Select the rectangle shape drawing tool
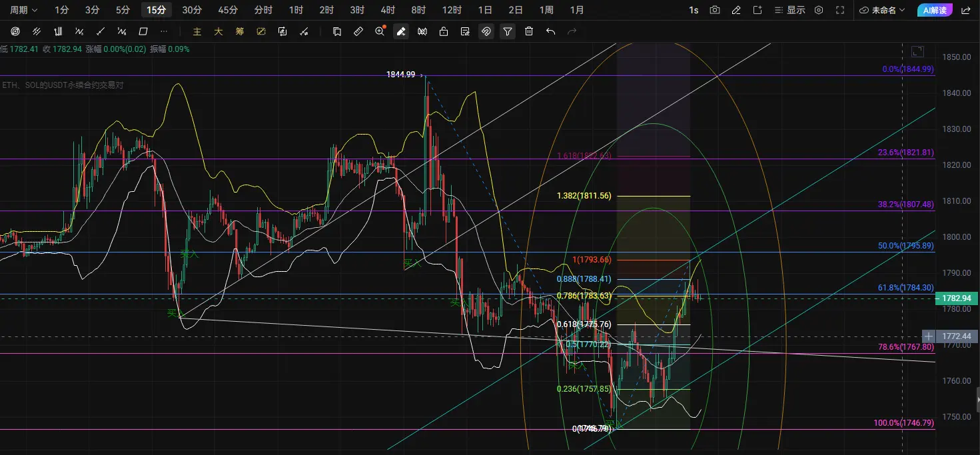The height and width of the screenshot is (455, 980). click(x=143, y=31)
